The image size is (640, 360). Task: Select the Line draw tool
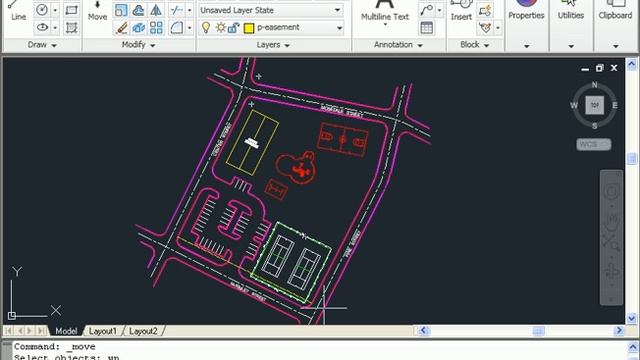(18, 11)
